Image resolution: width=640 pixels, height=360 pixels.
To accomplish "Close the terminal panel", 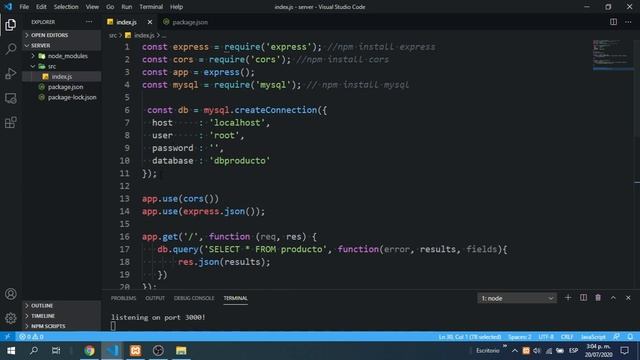I will coord(628,298).
